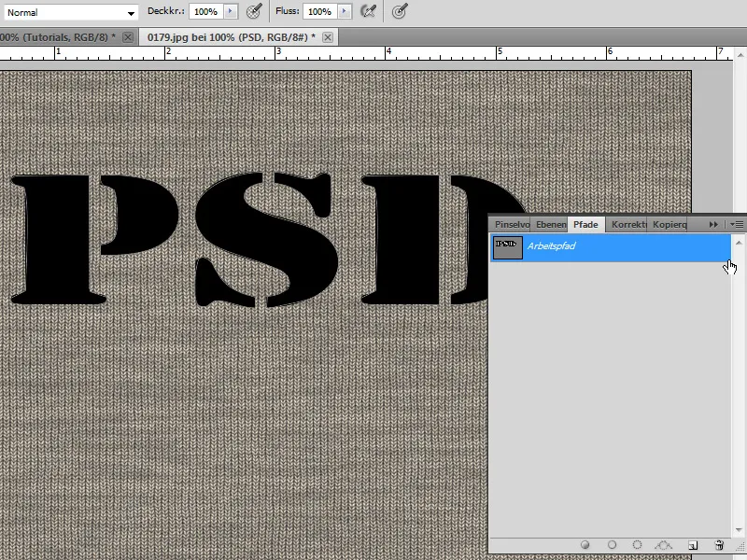Close the 0179.jpg document tab
Viewport: 747px width, 560px height.
click(x=328, y=36)
